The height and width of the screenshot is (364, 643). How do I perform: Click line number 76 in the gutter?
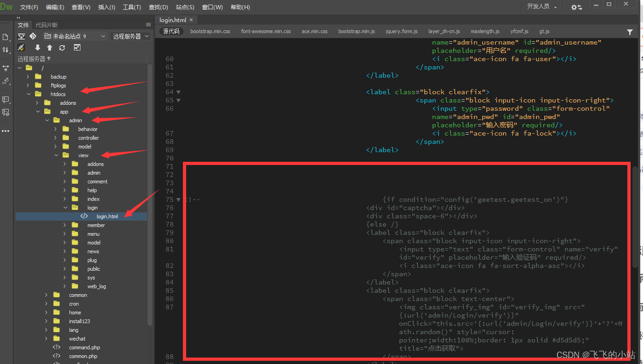coord(170,208)
